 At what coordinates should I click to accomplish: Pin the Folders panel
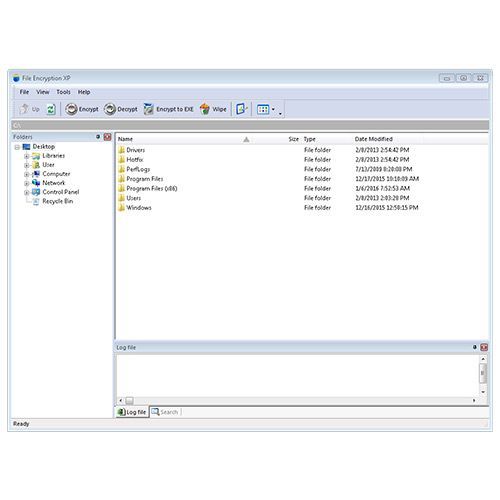[x=98, y=137]
